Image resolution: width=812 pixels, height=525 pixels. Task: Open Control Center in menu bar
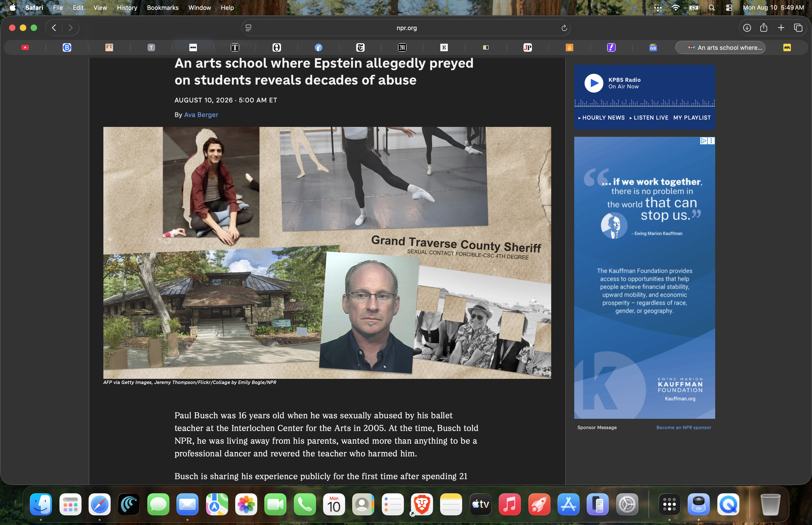point(729,7)
